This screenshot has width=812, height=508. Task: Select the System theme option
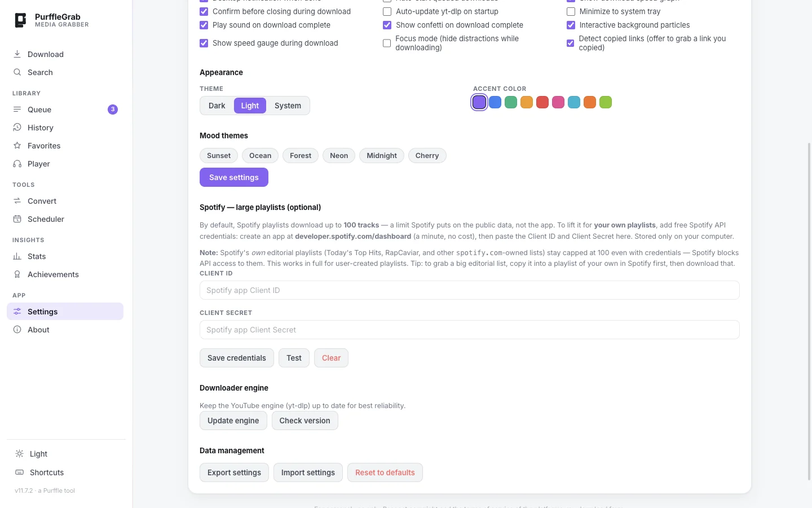coord(288,106)
